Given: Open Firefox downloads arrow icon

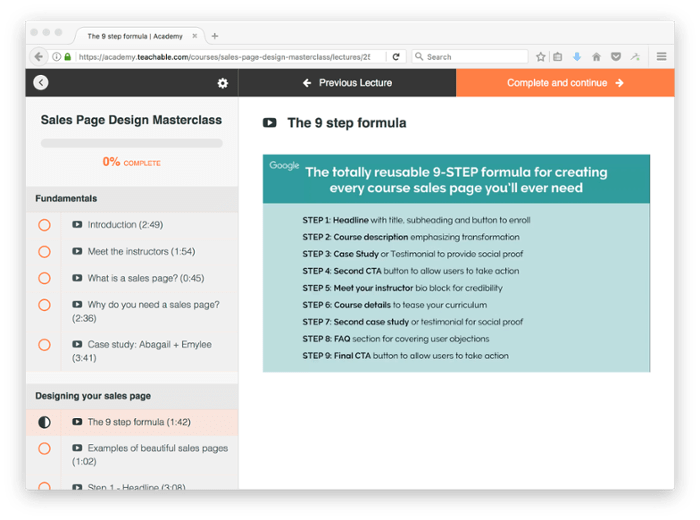Looking at the screenshot, I should pyautogui.click(x=577, y=57).
